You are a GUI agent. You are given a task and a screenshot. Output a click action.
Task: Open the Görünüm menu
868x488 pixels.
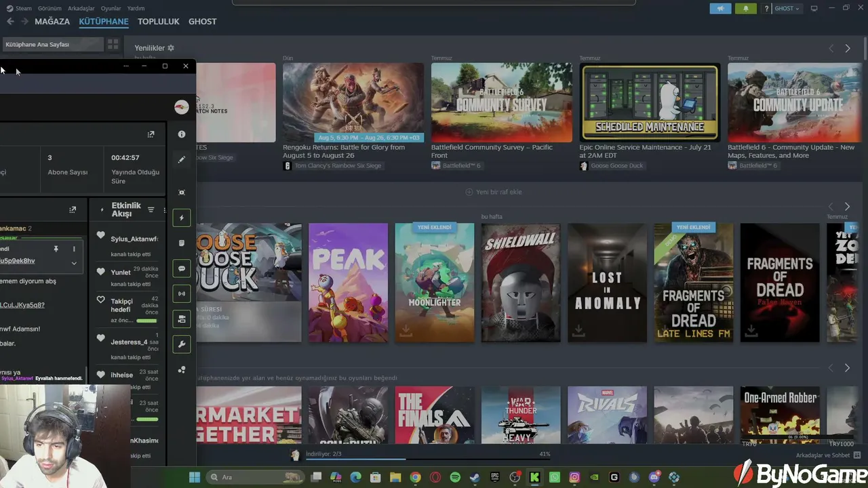pos(50,8)
